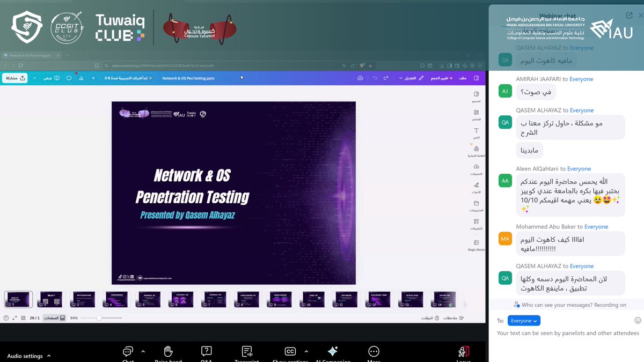Open the Apps (التطبيقات) panel in Canva

(x=476, y=224)
